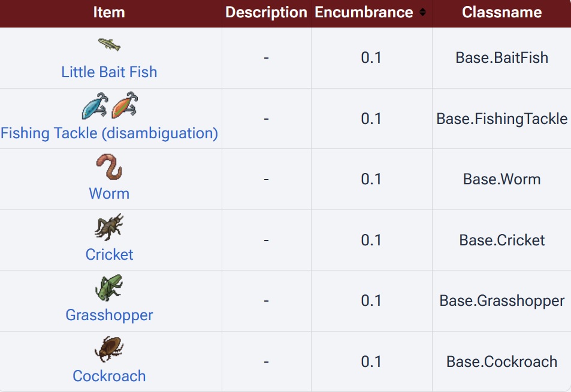Screen dimensions: 571x392
Task: Click the Classname column header
Action: [x=501, y=13]
